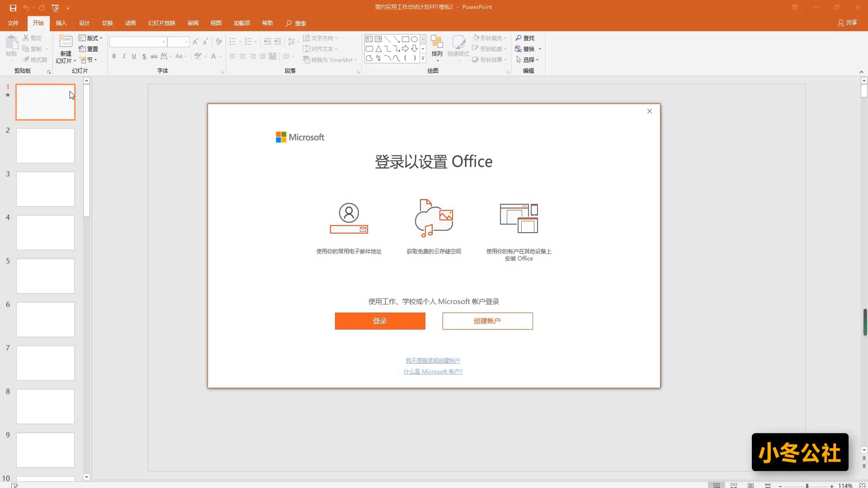Expand the shapes gallery more arrow
Image resolution: width=868 pixels, height=488 pixels.
[423, 58]
